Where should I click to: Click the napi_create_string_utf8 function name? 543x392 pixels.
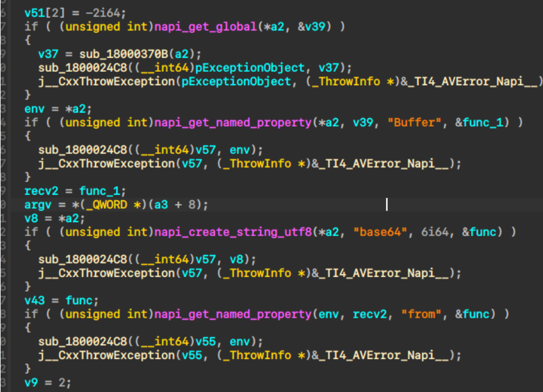point(233,232)
